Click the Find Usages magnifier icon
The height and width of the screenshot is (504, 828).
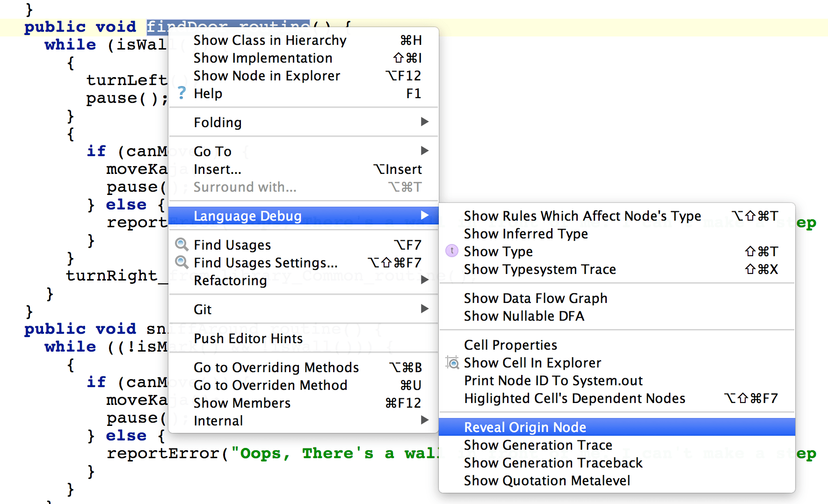point(182,245)
